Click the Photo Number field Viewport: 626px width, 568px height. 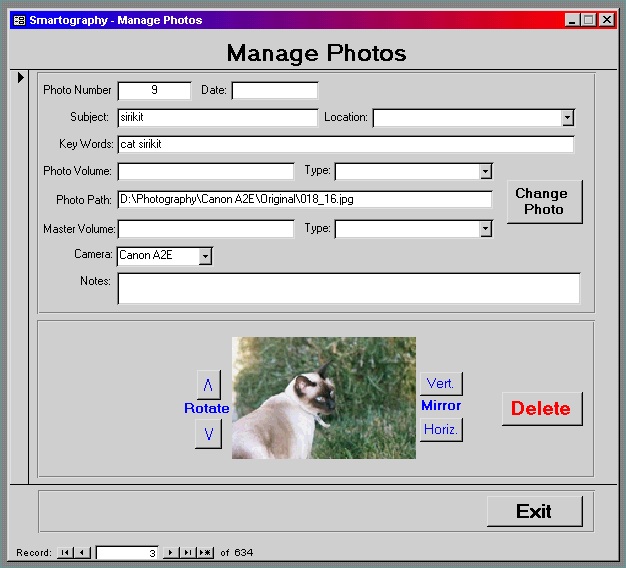point(155,91)
